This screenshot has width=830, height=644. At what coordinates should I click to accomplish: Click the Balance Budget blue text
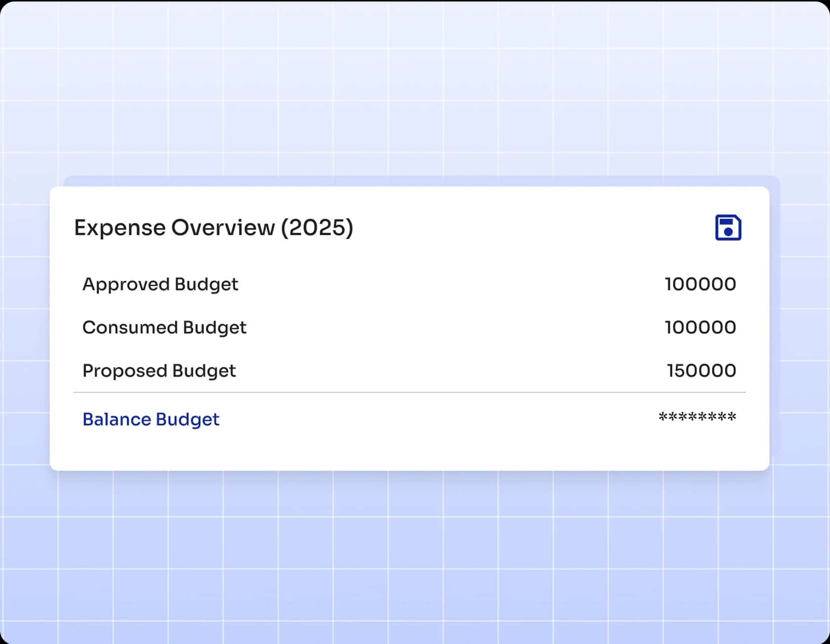(x=151, y=419)
